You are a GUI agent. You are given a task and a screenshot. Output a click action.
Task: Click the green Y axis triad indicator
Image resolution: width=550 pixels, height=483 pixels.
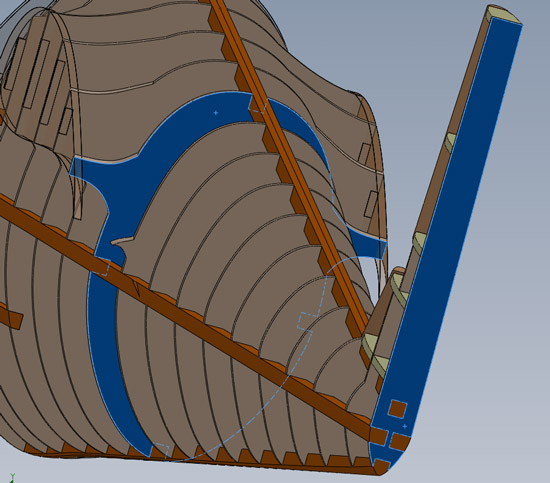coord(12,477)
